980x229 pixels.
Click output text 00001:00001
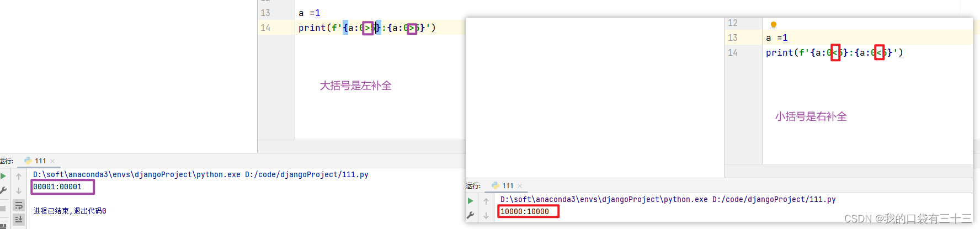tap(57, 187)
